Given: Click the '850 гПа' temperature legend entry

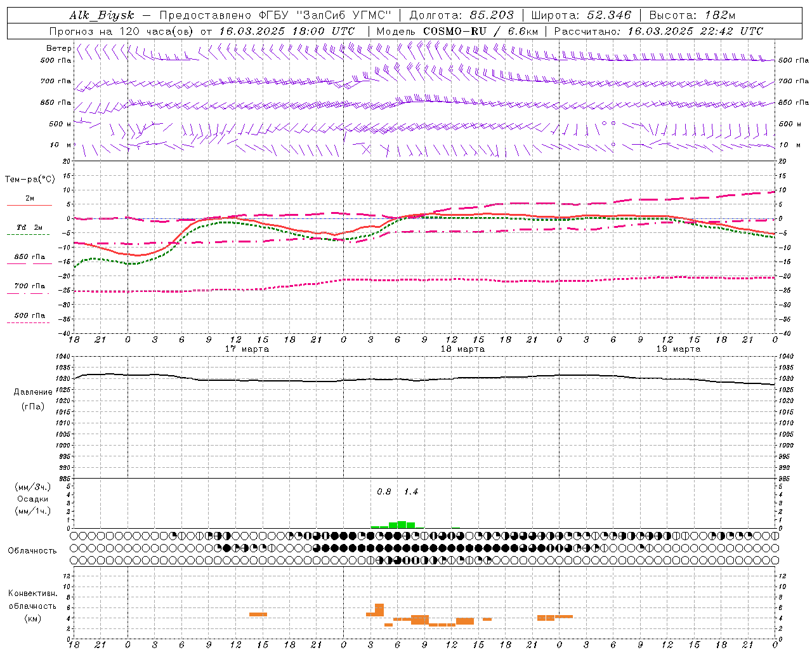Looking at the screenshot, I should click(x=30, y=257).
